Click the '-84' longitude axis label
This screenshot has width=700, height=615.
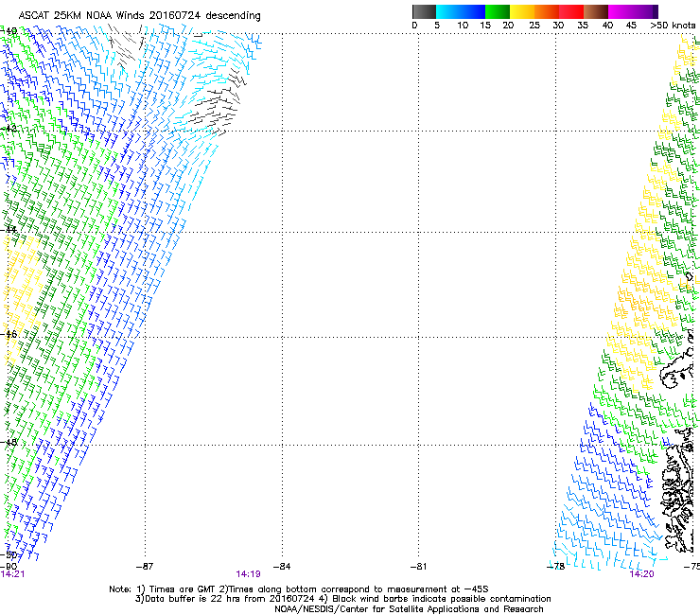282,567
